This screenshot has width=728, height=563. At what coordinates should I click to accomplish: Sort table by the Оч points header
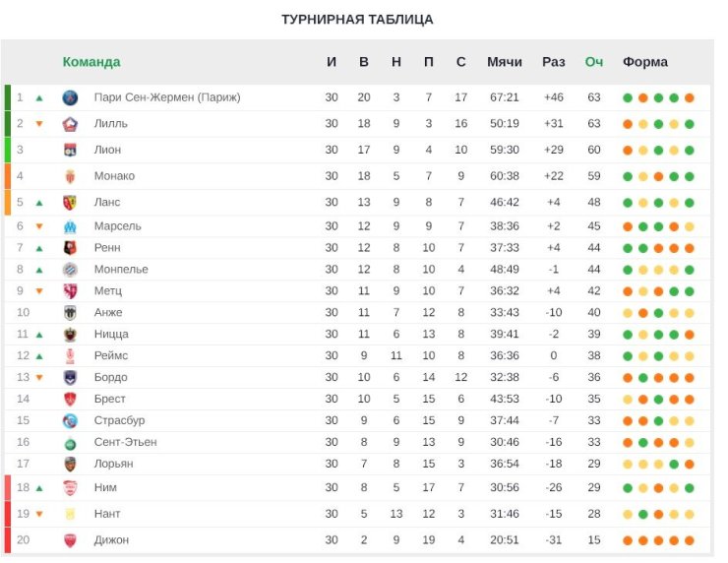tap(594, 62)
